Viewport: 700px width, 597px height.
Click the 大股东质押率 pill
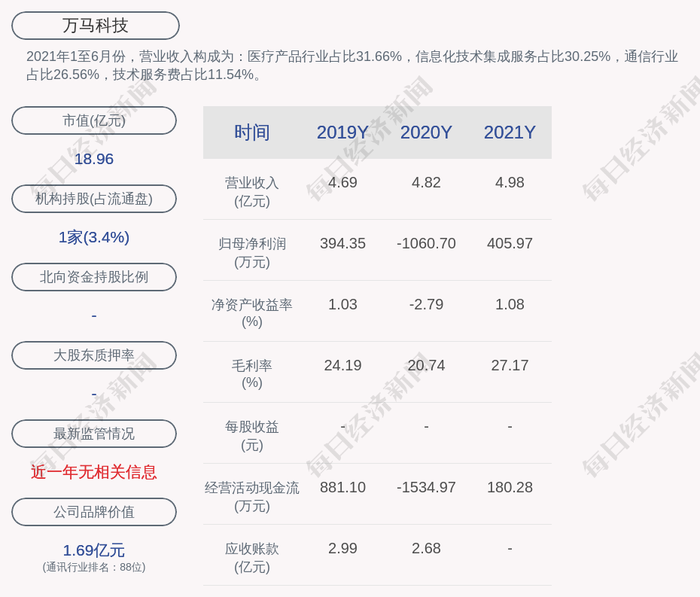[x=94, y=355]
